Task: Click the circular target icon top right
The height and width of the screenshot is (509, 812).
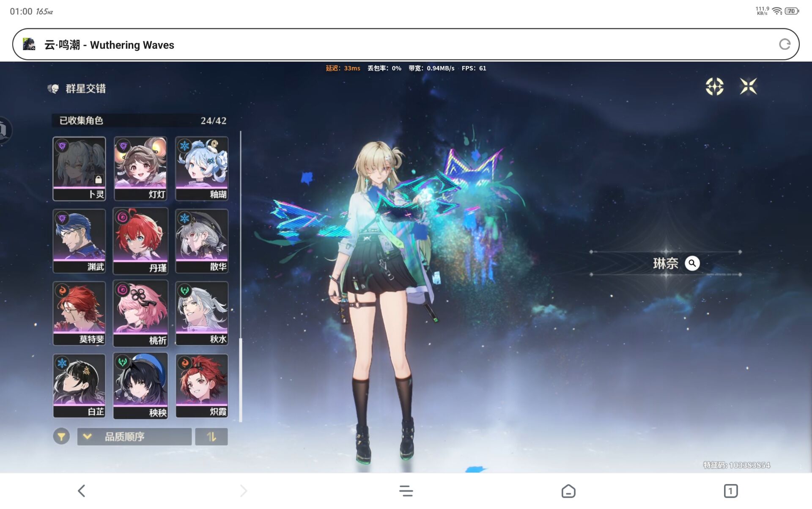Action: tap(714, 86)
